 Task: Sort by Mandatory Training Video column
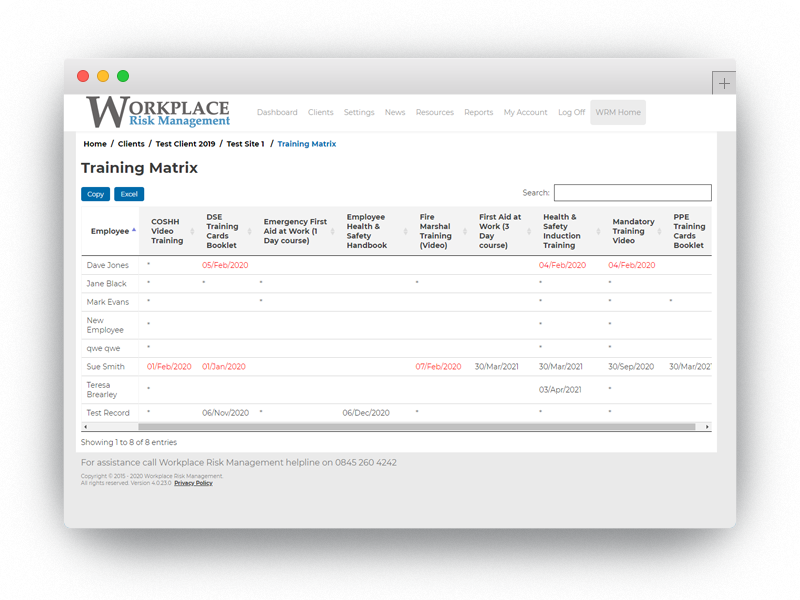coord(634,231)
